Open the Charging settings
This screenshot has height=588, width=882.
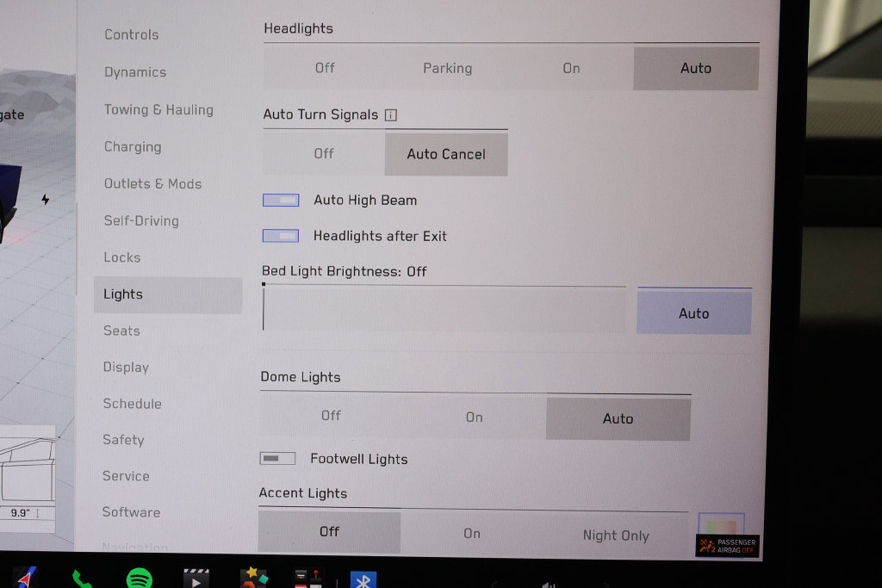pos(133,146)
